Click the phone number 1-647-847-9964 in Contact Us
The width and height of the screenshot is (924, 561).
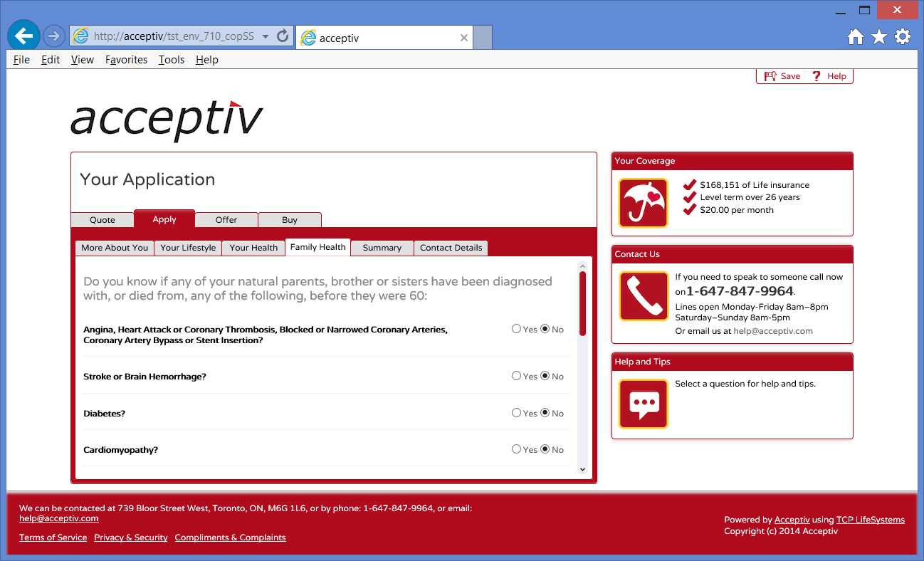740,291
